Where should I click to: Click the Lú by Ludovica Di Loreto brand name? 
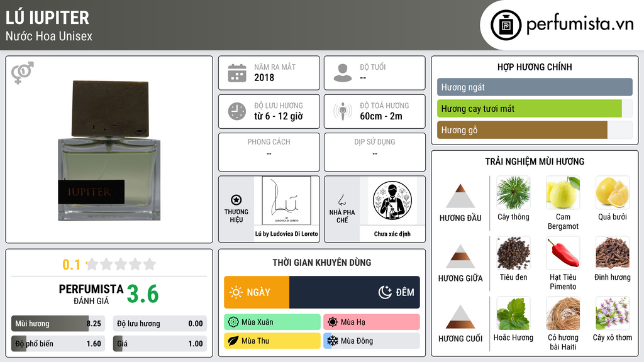coord(286,234)
